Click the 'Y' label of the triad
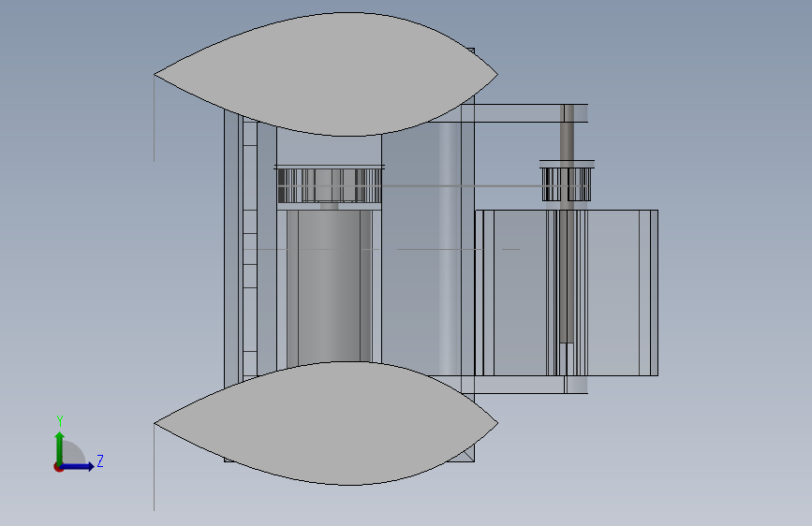This screenshot has height=526, width=812. [x=60, y=421]
